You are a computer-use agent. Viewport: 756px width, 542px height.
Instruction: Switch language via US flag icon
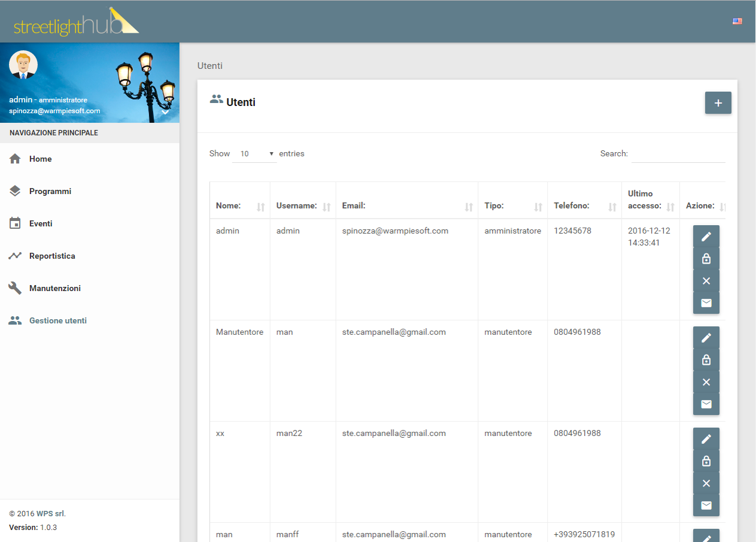click(x=737, y=21)
